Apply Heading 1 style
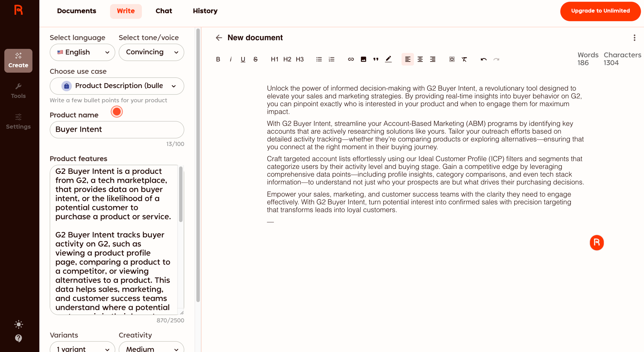The width and height of the screenshot is (644, 352). [x=274, y=59]
